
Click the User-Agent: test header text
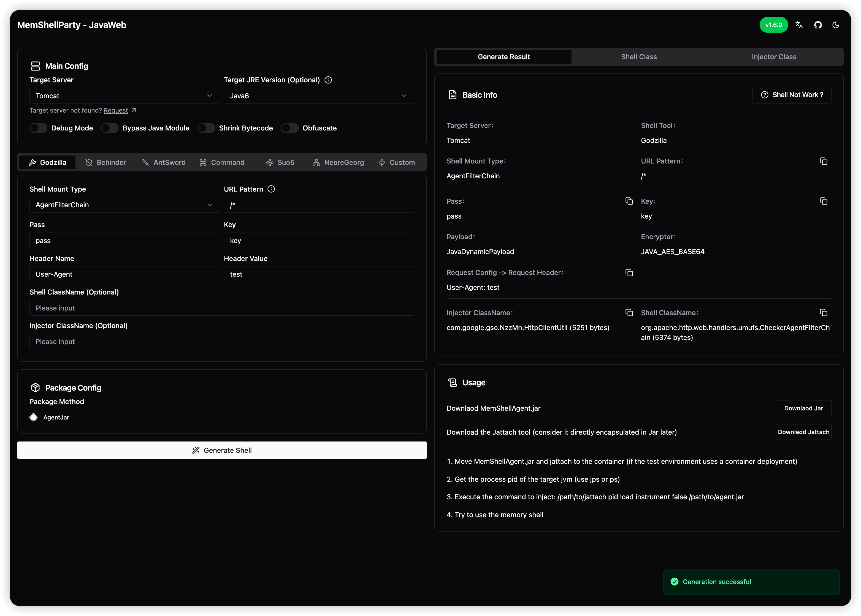click(473, 288)
